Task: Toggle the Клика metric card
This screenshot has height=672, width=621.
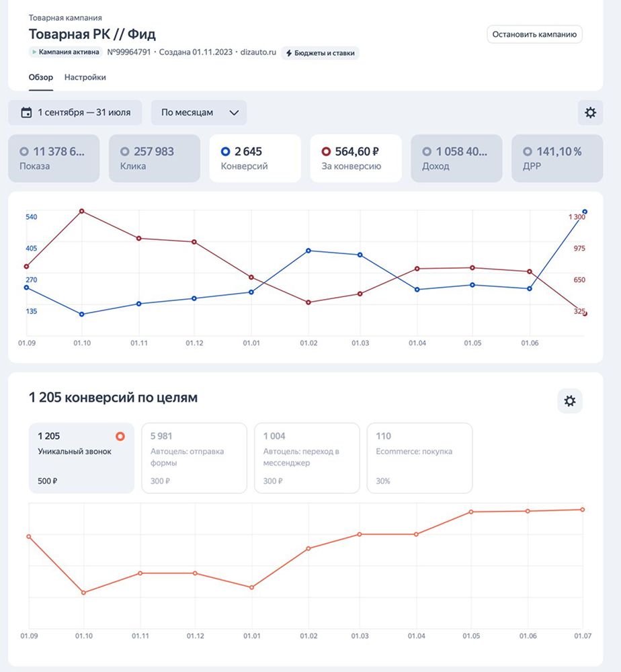Action: click(154, 158)
